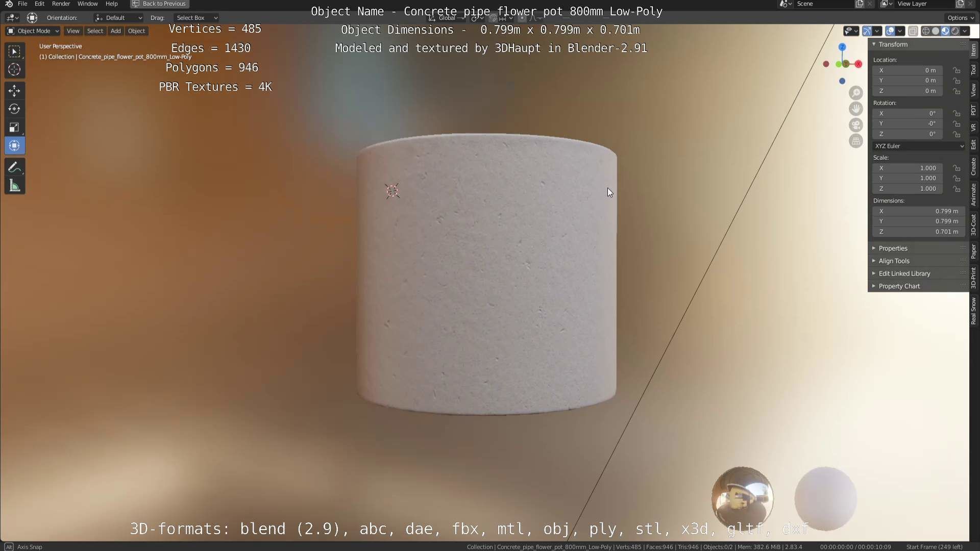Switch to Material Preview shading
This screenshot has width=980, height=551.
click(945, 31)
